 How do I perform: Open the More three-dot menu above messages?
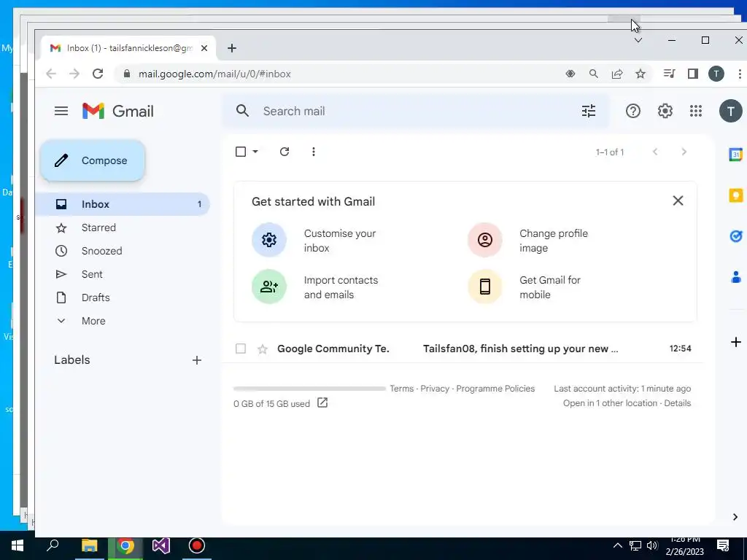[313, 152]
